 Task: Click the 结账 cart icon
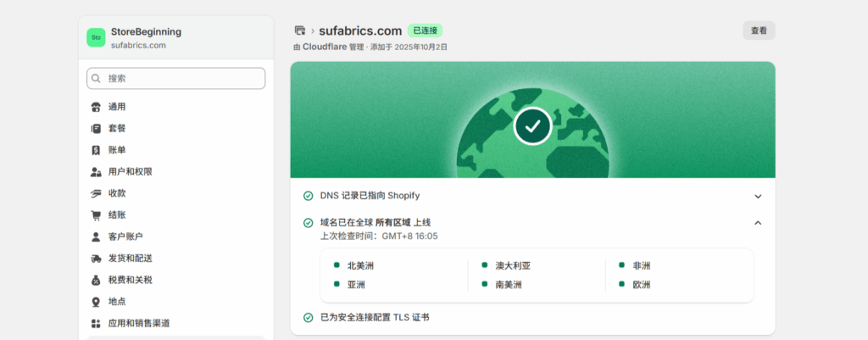pos(96,215)
